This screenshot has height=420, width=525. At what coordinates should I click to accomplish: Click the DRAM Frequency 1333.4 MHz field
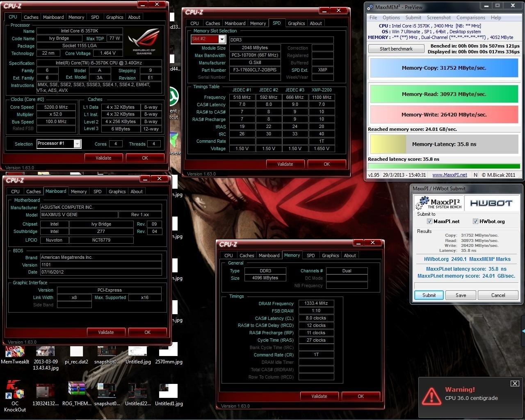[316, 304]
